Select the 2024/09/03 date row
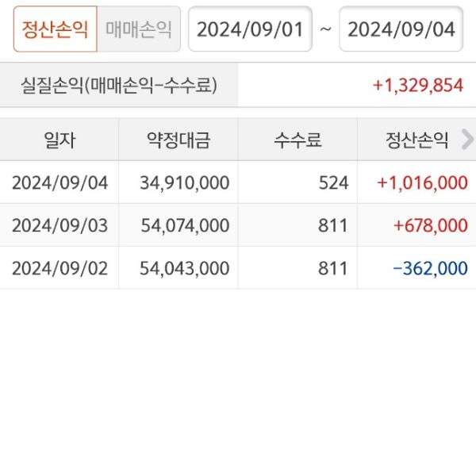476x476 pixels. (x=59, y=225)
